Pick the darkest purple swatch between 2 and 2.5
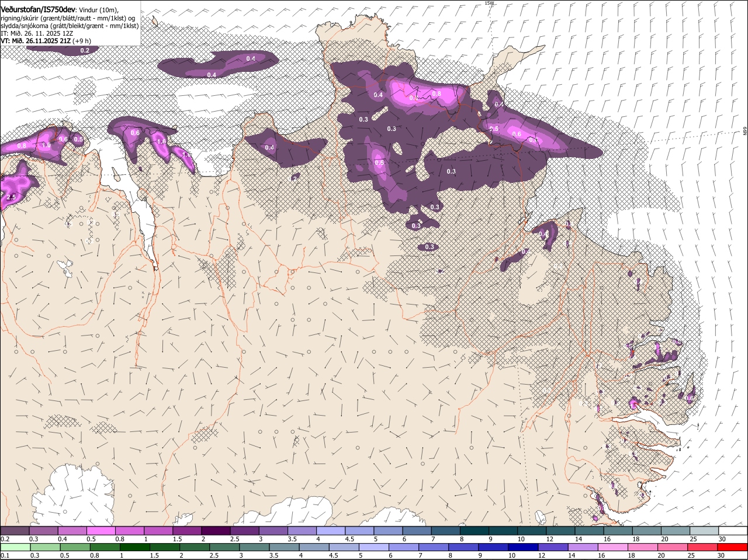Screen dimensions: 748x560 (x=216, y=530)
